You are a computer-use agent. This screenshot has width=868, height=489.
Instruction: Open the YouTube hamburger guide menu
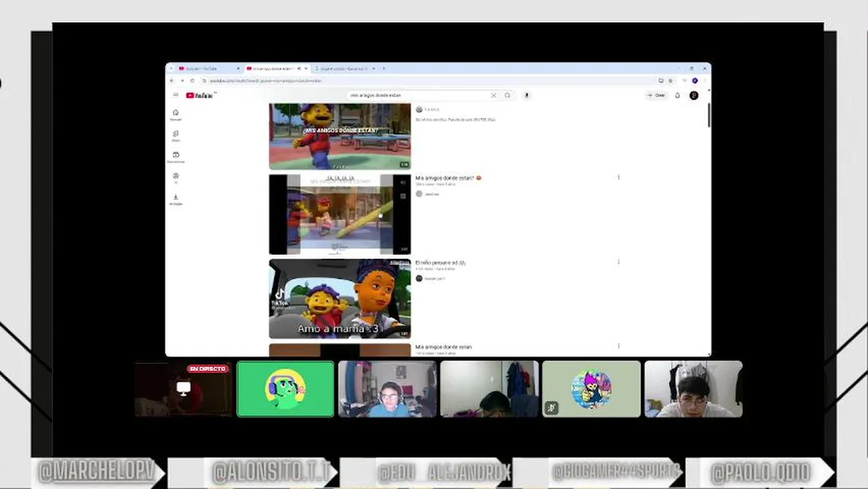pyautogui.click(x=175, y=95)
